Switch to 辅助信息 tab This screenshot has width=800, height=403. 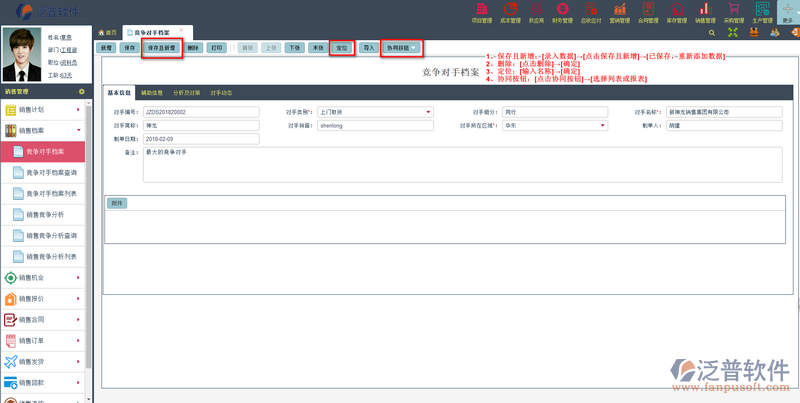[x=152, y=93]
